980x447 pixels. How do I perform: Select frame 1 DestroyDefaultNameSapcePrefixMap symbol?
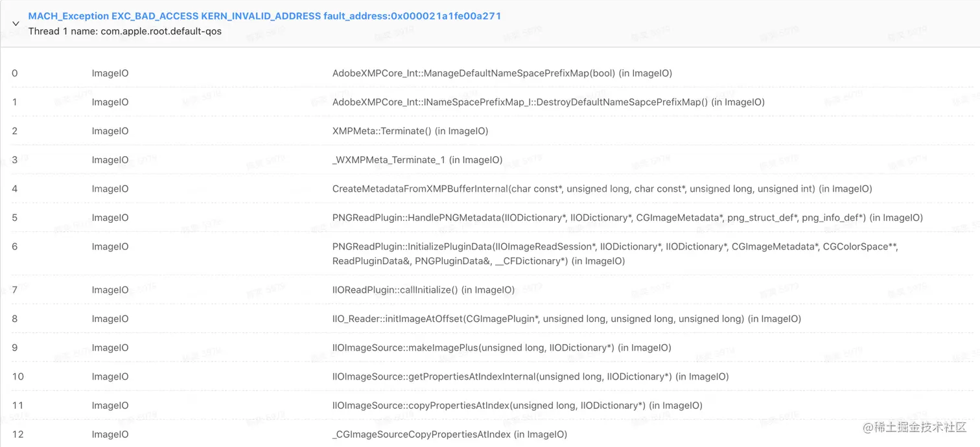point(548,102)
